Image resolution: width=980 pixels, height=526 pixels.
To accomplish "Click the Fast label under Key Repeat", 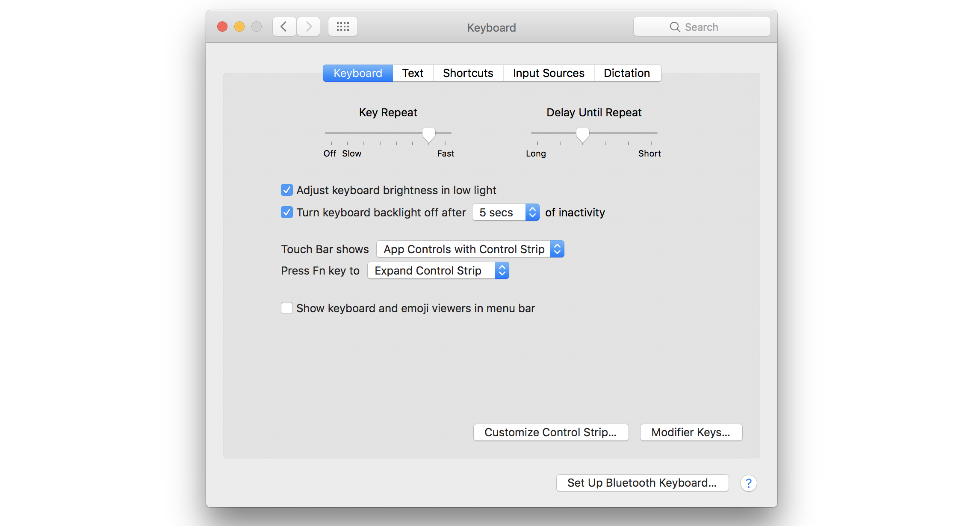I will (x=446, y=154).
